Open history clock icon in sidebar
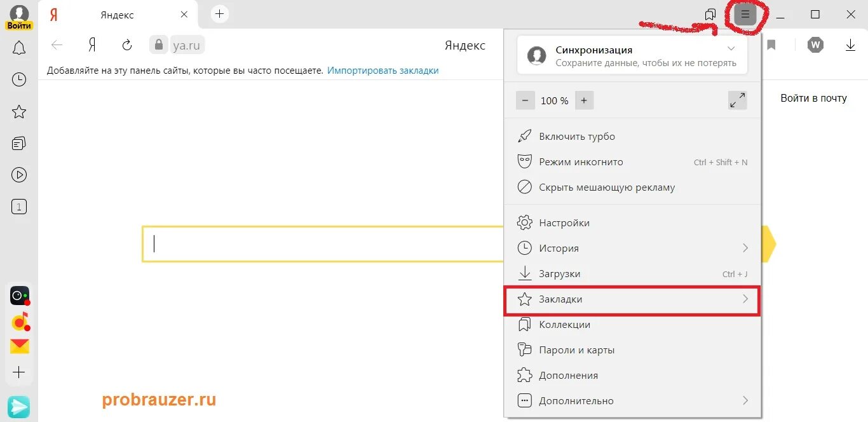This screenshot has width=868, height=422. coord(19,79)
